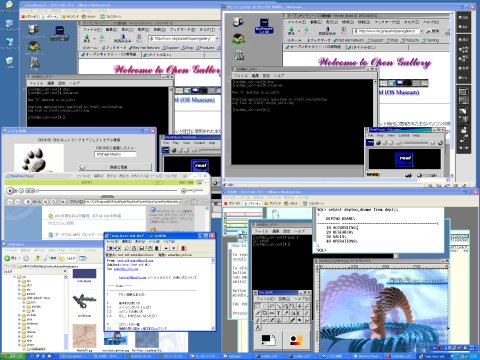This screenshot has width=480, height=360.
Task: Click the Explorer Up folder icon
Action: click(x=37, y=258)
